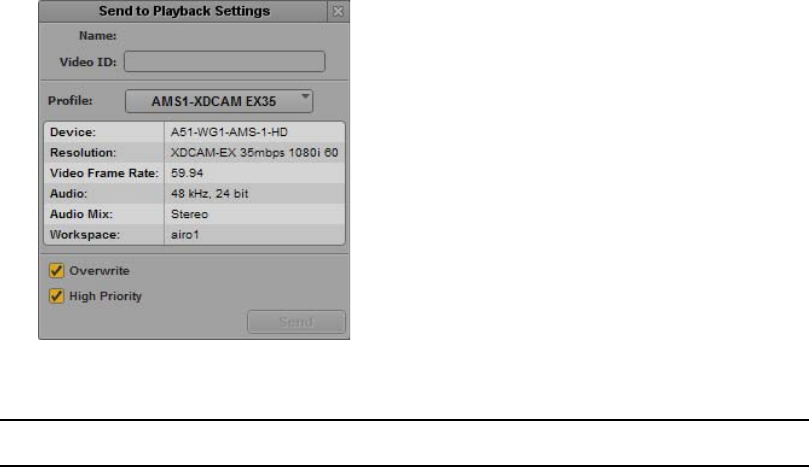
Task: Click the dialog title Send to Playback Settings
Action: [184, 11]
